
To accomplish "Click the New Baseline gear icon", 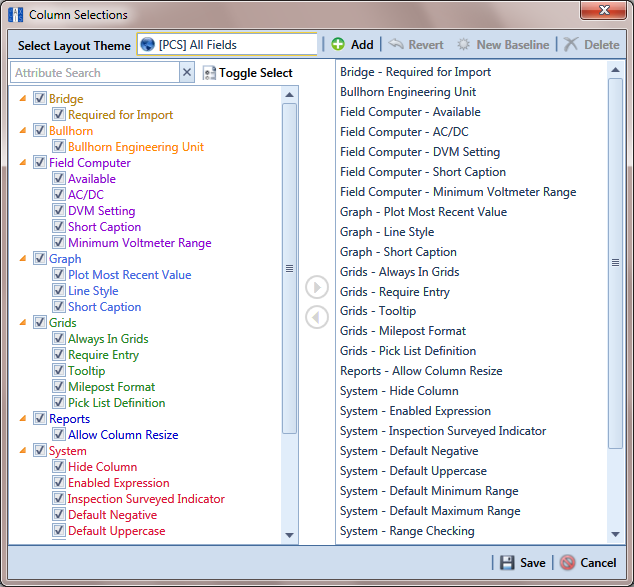I will pyautogui.click(x=463, y=44).
